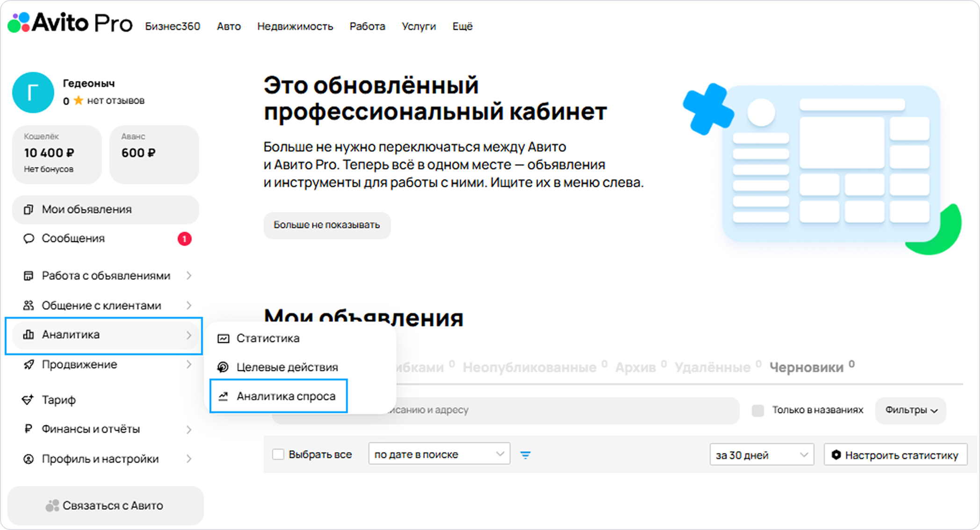The height and width of the screenshot is (530, 980).
Task: Click the Кошелёк balance card
Action: point(57,154)
